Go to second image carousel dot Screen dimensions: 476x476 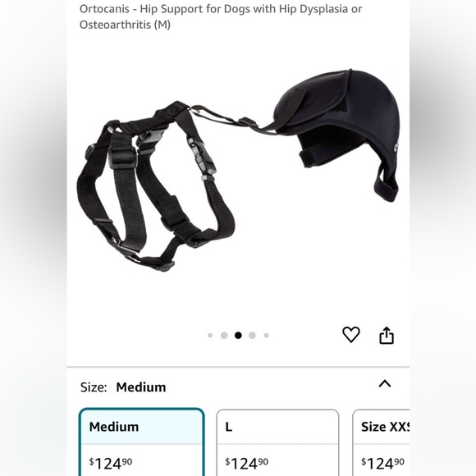tap(224, 335)
